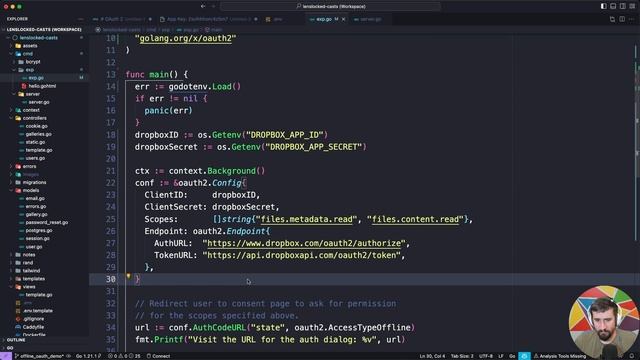
Task: Close the exp.go tab
Action: [343, 19]
